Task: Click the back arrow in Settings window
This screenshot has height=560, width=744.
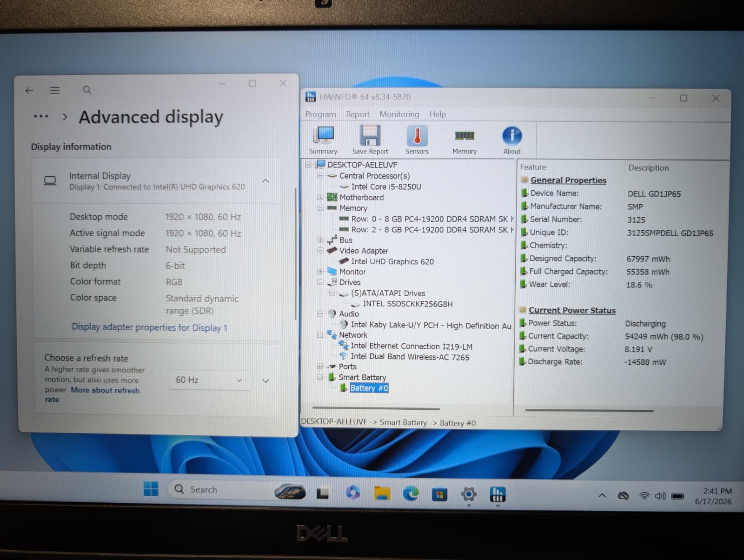Action: tap(29, 91)
